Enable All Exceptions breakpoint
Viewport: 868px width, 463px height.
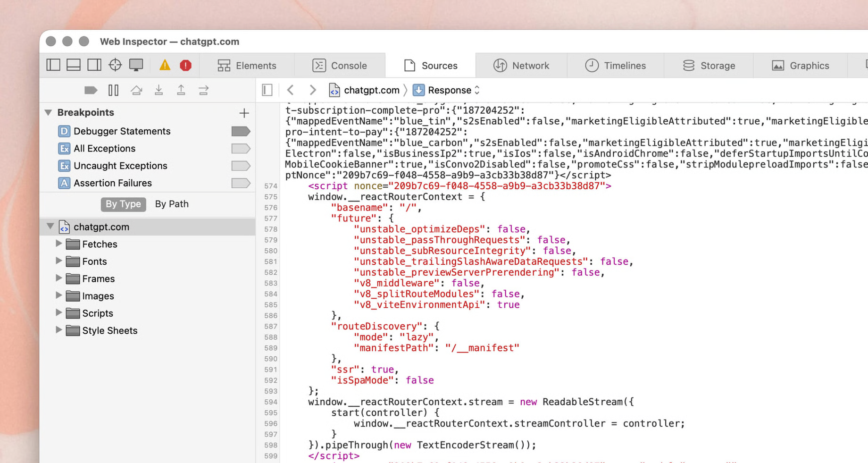(241, 149)
